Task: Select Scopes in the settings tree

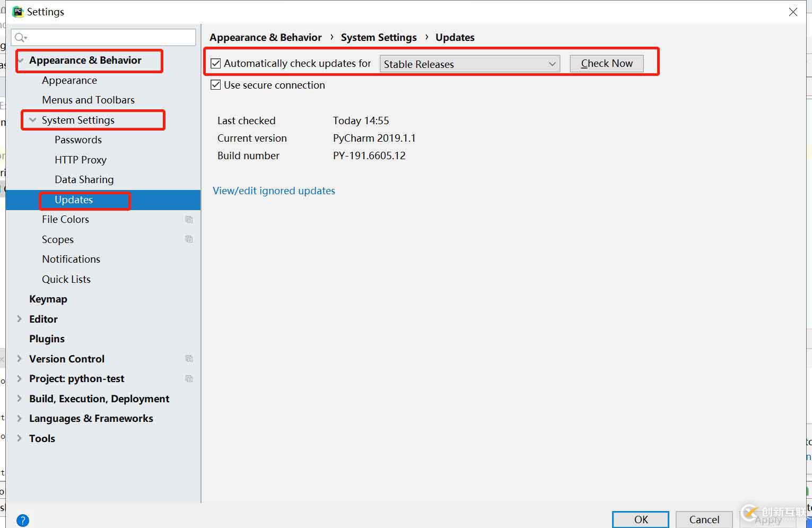Action: tap(58, 239)
